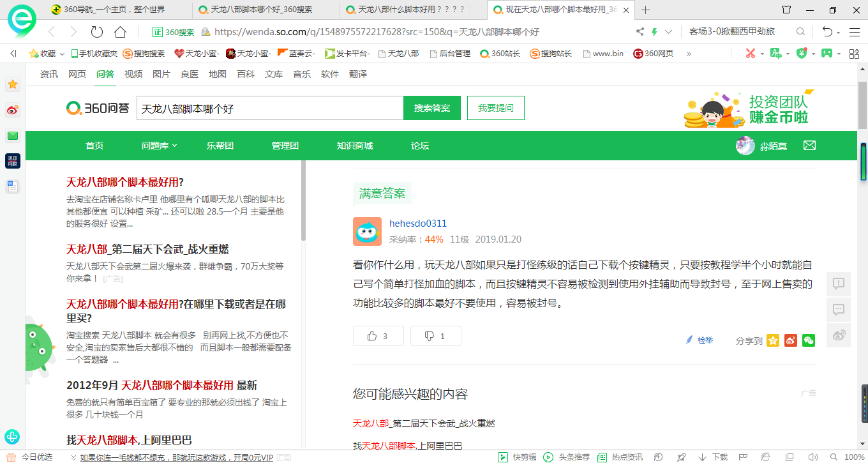Open the skin change shirt icon
868x463 pixels.
[x=786, y=10]
